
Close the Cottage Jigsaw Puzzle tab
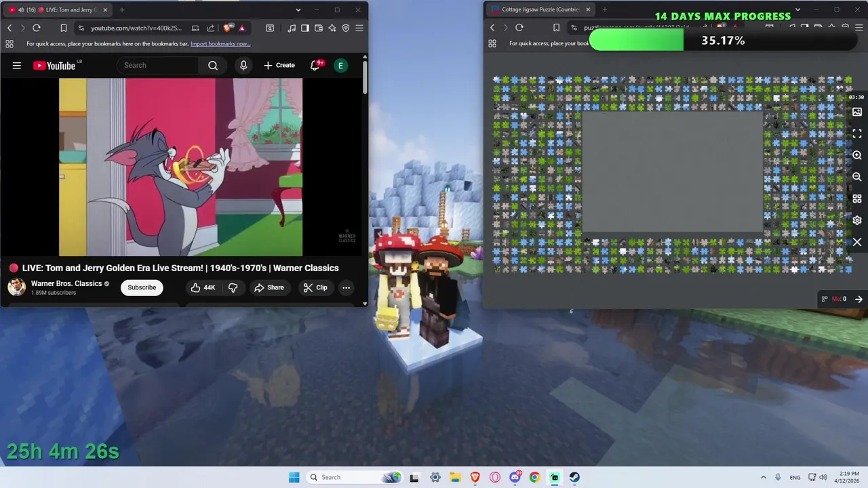[x=588, y=10]
